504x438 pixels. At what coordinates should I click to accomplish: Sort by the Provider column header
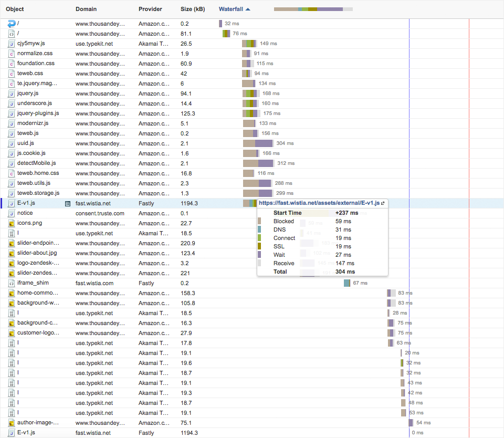(150, 9)
